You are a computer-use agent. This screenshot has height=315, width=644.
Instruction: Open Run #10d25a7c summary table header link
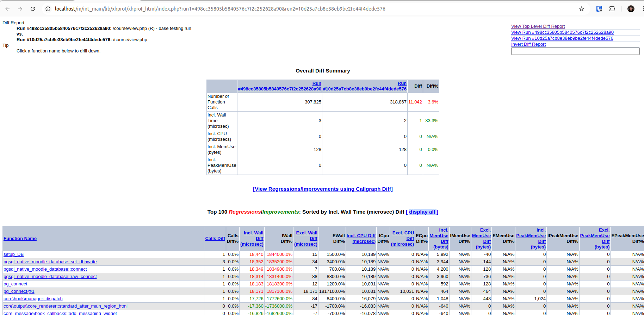pyautogui.click(x=365, y=86)
